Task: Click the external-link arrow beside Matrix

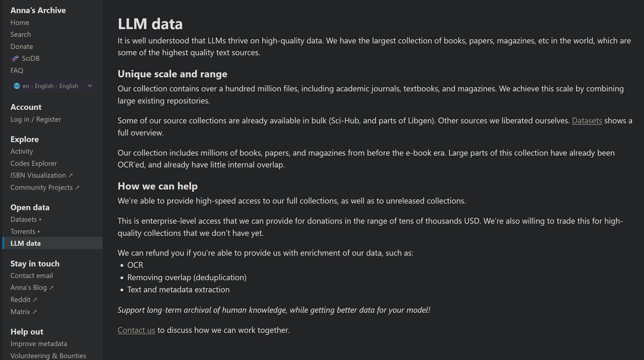Action: [x=35, y=312]
